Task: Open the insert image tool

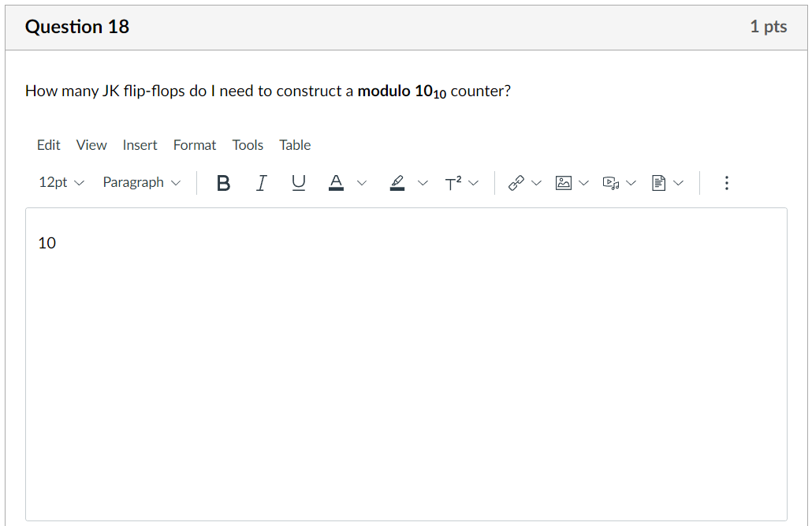Action: (x=563, y=182)
